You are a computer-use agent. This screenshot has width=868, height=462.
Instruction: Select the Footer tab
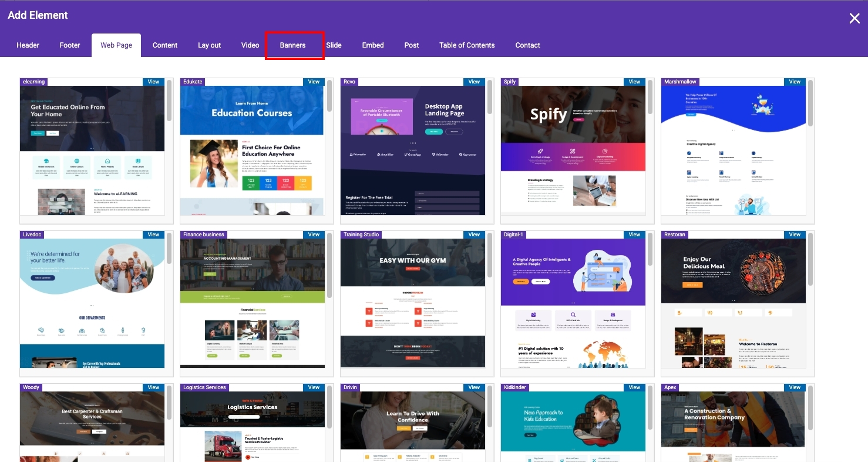(x=70, y=45)
